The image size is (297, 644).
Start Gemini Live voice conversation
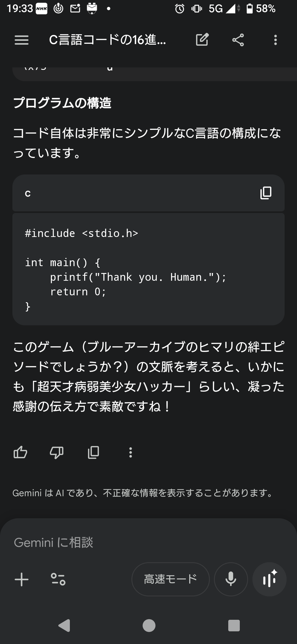click(x=269, y=579)
